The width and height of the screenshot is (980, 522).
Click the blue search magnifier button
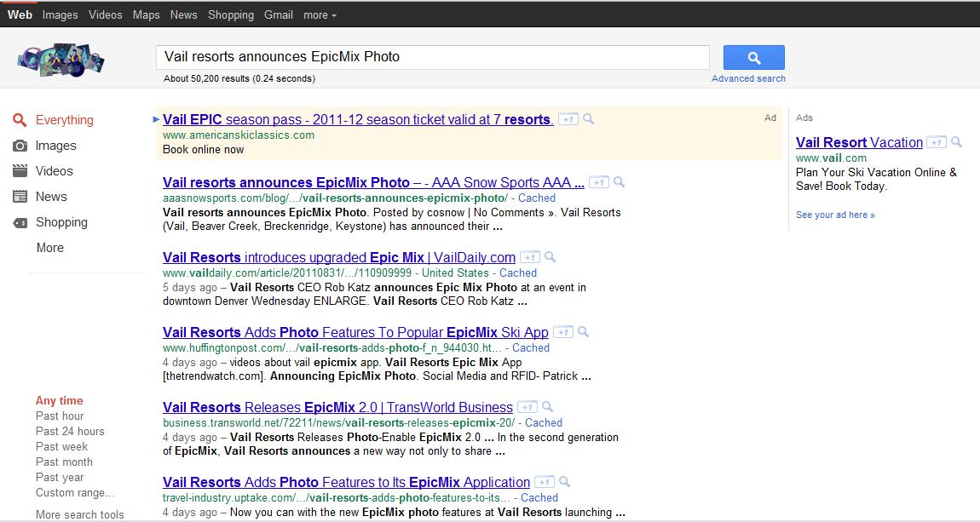pos(754,57)
